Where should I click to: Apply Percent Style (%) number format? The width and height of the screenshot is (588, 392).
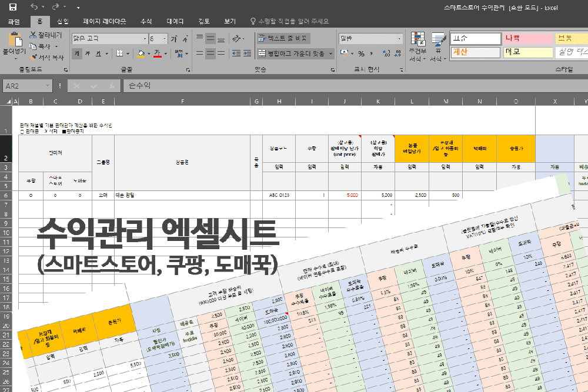click(361, 53)
